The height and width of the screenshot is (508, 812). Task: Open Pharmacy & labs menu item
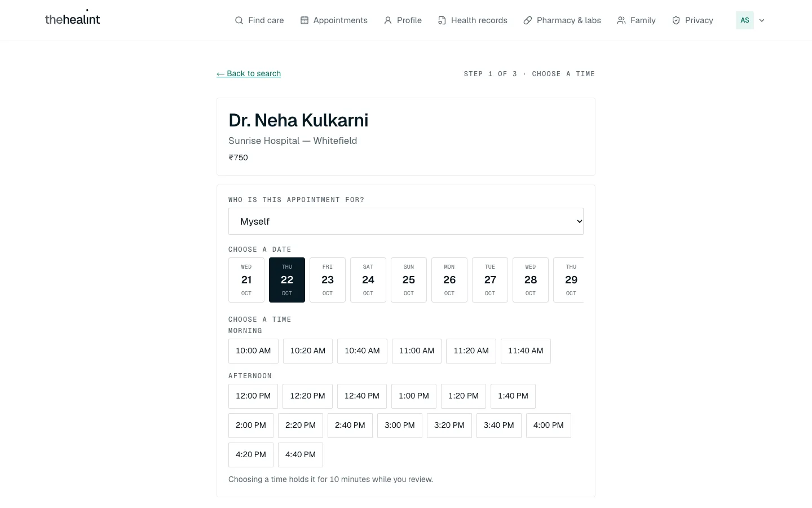(x=562, y=20)
